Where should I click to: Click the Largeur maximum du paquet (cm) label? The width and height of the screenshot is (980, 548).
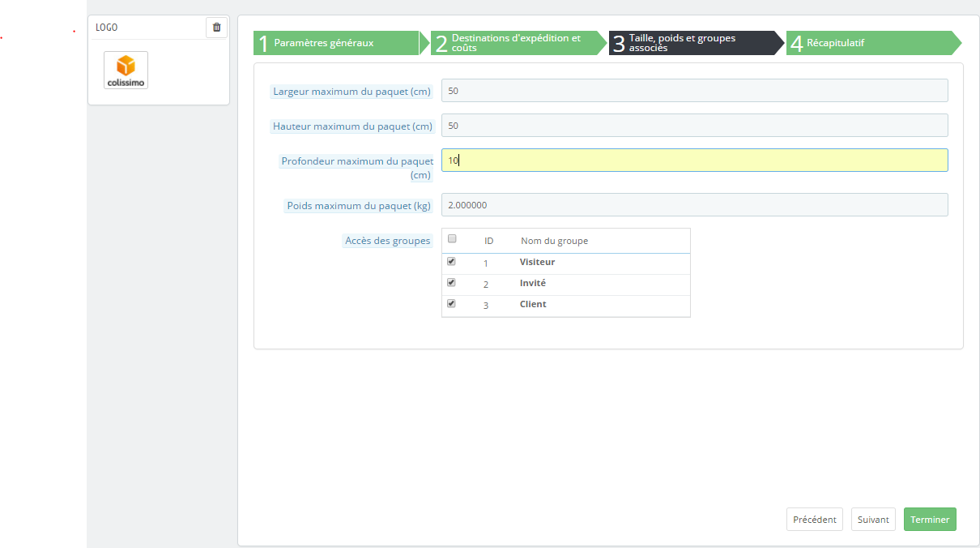[352, 92]
